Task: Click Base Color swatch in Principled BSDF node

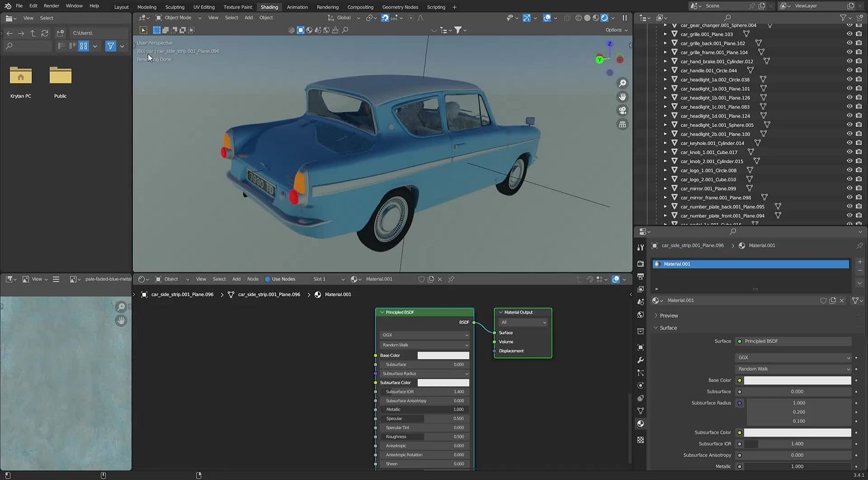Action: [x=443, y=356]
